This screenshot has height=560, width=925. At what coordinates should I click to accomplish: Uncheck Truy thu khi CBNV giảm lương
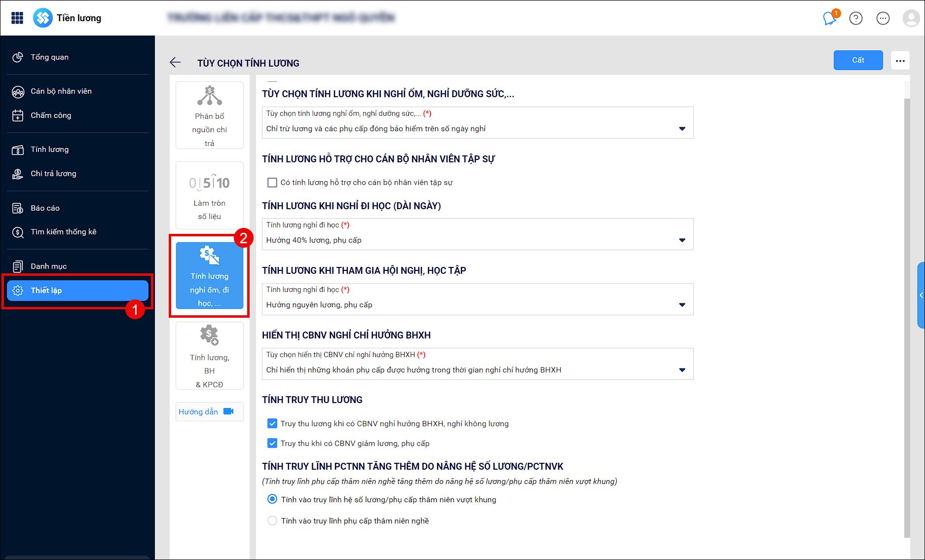(x=272, y=443)
